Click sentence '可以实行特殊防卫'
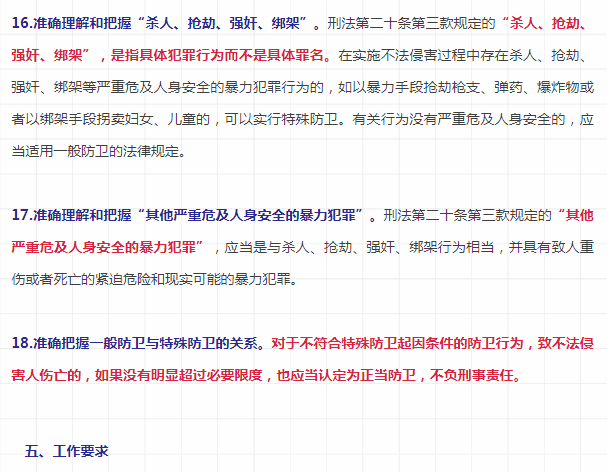Screen dimensions: 610x472 point(281,119)
